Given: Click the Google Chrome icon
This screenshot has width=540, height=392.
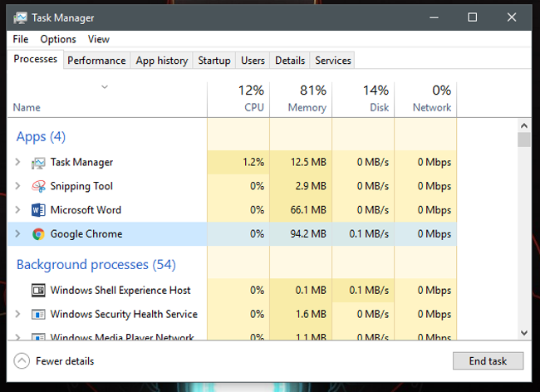Looking at the screenshot, I should 38,234.
